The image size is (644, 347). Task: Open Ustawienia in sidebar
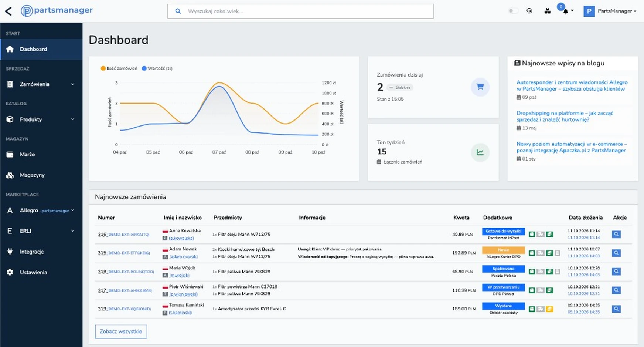pyautogui.click(x=41, y=272)
